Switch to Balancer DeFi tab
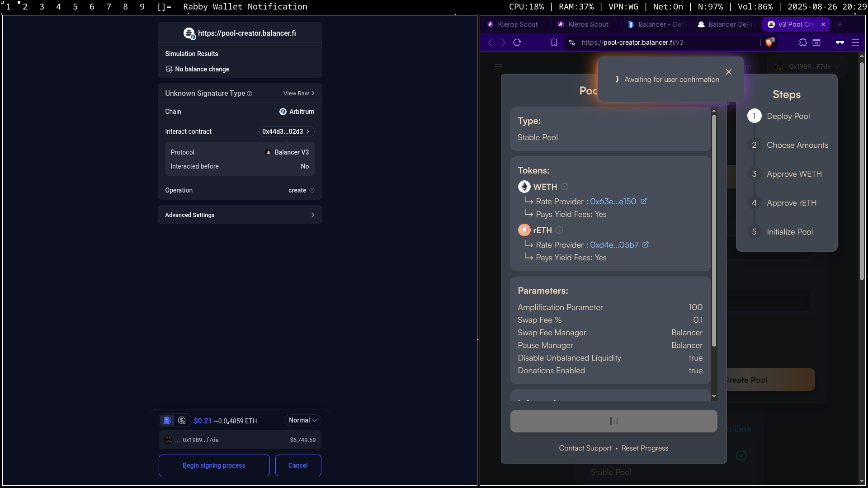868x488 pixels. click(x=726, y=24)
